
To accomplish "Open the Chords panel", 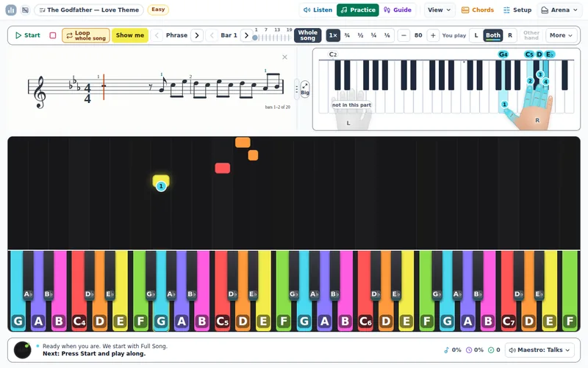I will pyautogui.click(x=477, y=10).
